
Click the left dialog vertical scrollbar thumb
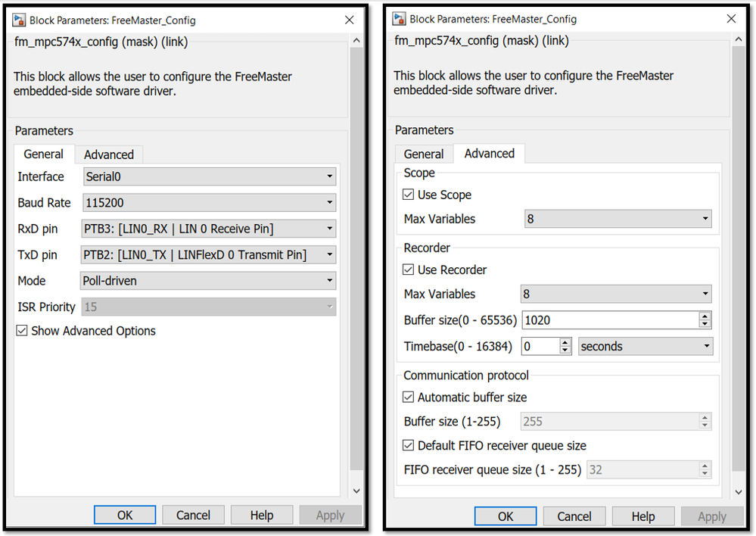[x=356, y=258]
